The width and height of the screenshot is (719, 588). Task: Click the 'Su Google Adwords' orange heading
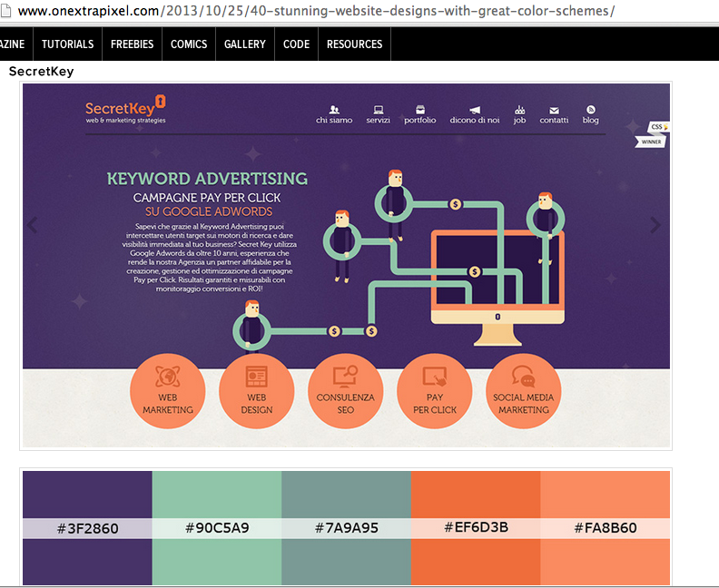point(209,211)
